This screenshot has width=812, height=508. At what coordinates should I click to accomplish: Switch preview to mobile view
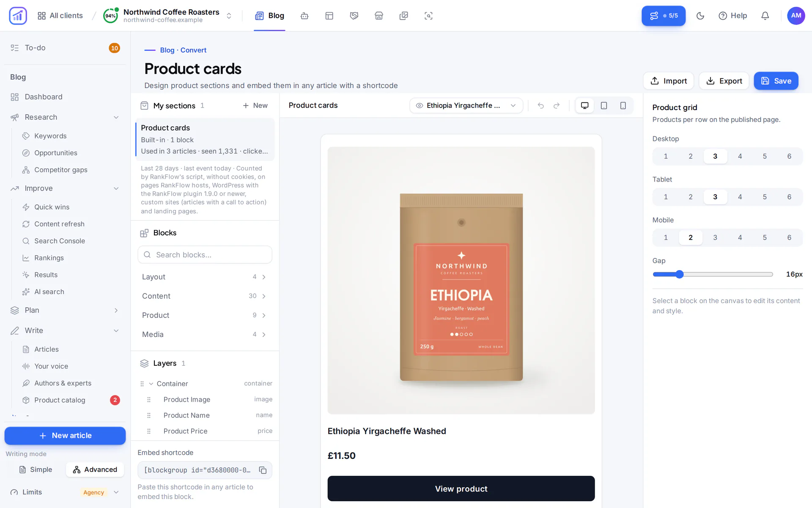(x=623, y=105)
